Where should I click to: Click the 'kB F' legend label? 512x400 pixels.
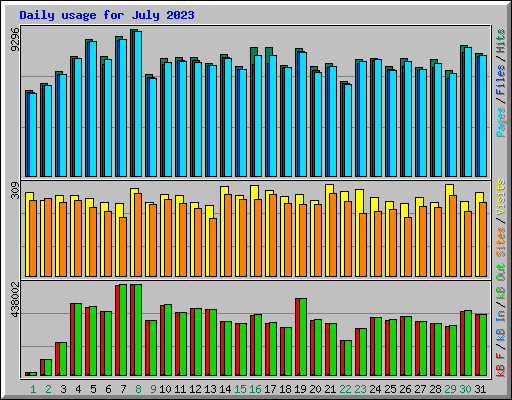click(501, 365)
